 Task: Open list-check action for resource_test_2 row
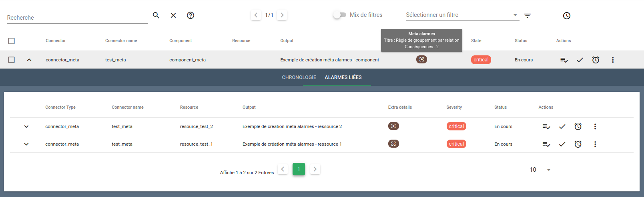tap(546, 126)
